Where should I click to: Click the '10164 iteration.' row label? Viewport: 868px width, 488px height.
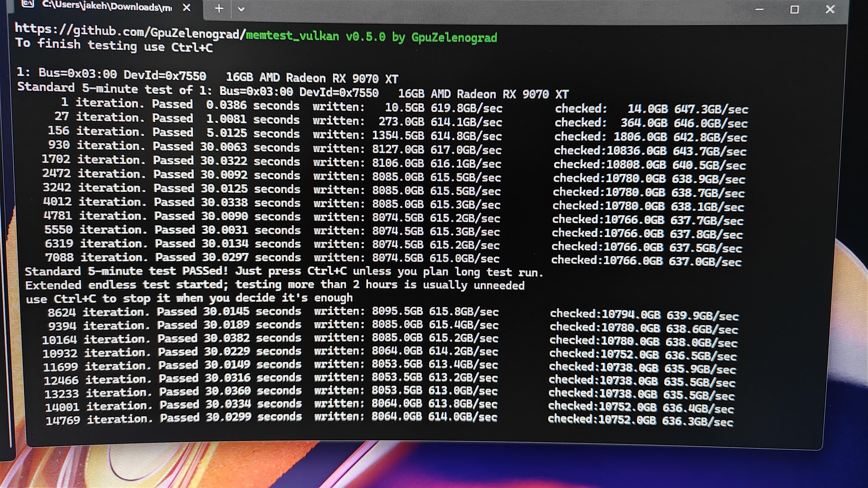point(96,339)
